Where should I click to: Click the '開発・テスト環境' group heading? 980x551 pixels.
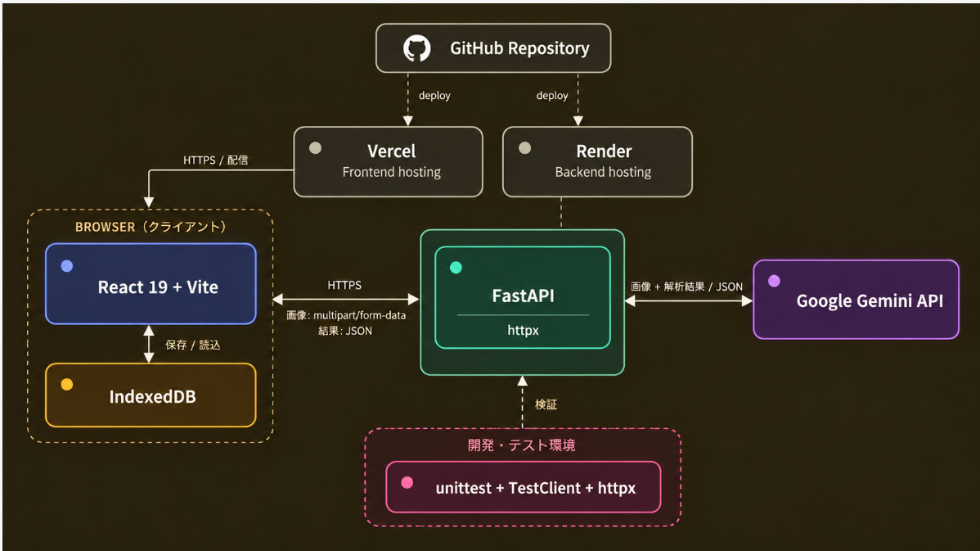[522, 445]
